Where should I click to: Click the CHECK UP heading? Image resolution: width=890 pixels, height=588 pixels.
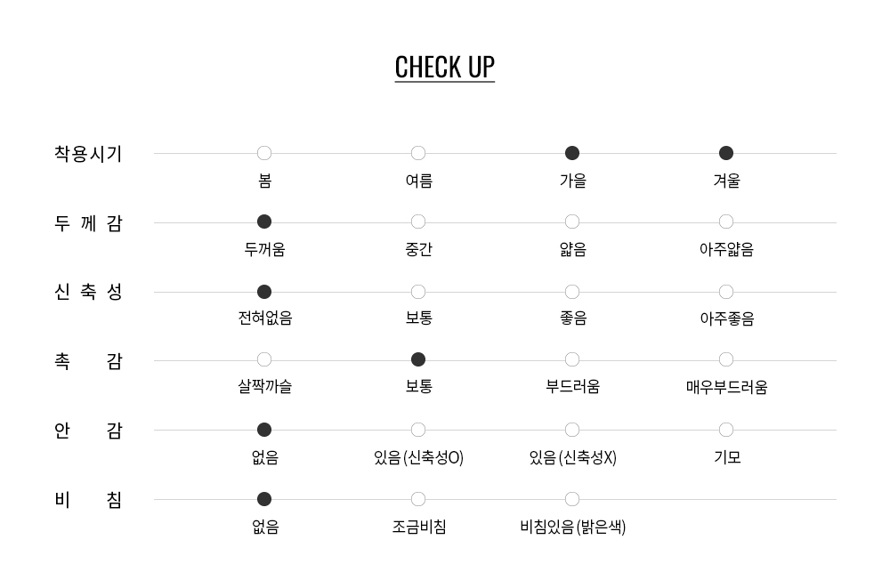pos(444,68)
